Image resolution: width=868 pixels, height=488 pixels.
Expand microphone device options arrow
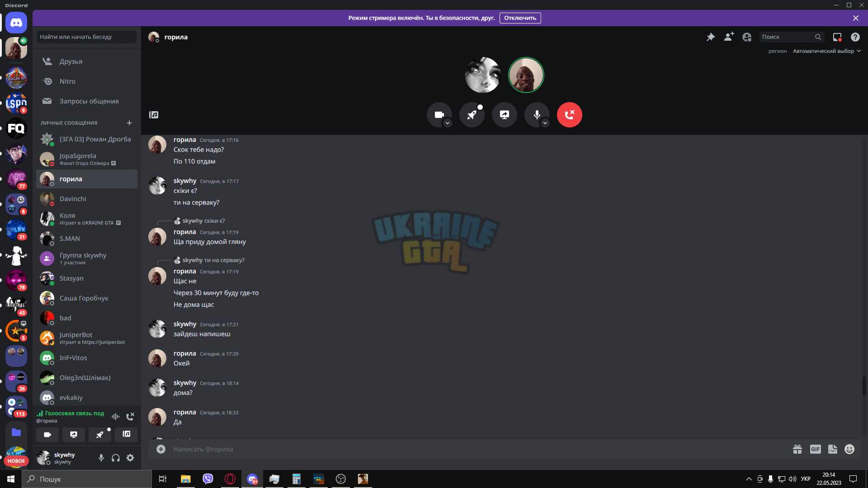pos(545,123)
